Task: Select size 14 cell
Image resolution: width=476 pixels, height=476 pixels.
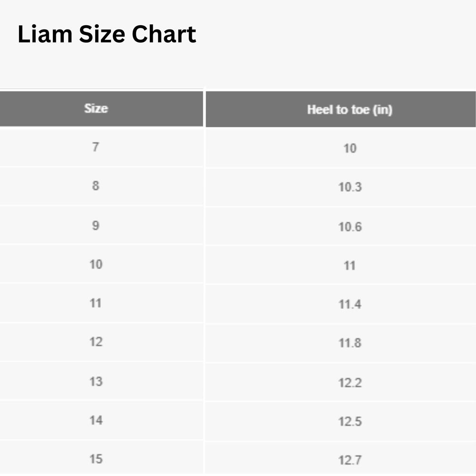Action: 96,420
